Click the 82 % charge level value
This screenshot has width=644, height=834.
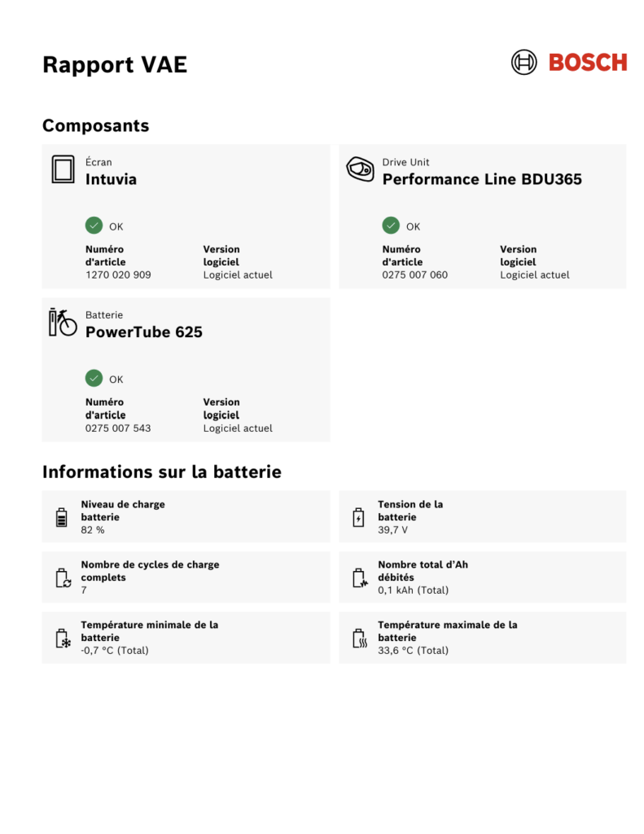click(93, 530)
